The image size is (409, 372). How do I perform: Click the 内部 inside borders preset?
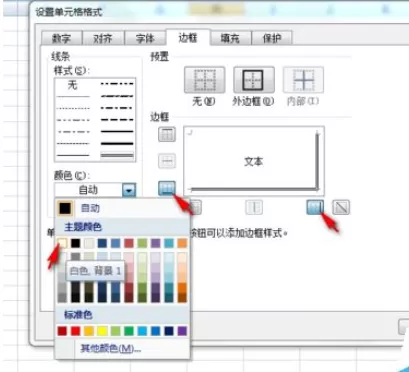coord(303,80)
